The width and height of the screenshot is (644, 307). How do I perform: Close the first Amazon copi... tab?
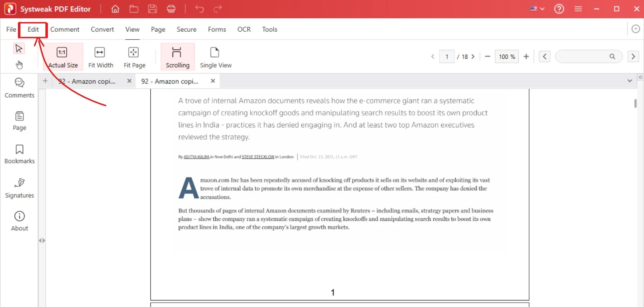point(129,81)
